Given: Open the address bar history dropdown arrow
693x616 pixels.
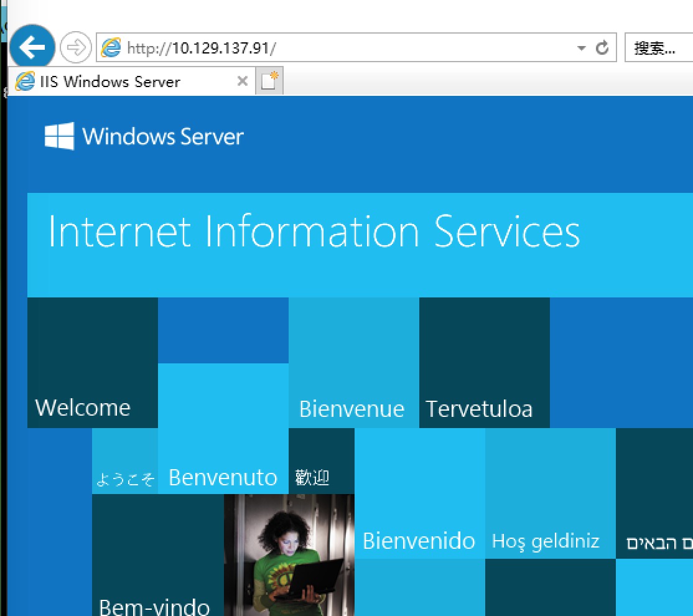Looking at the screenshot, I should (x=581, y=48).
